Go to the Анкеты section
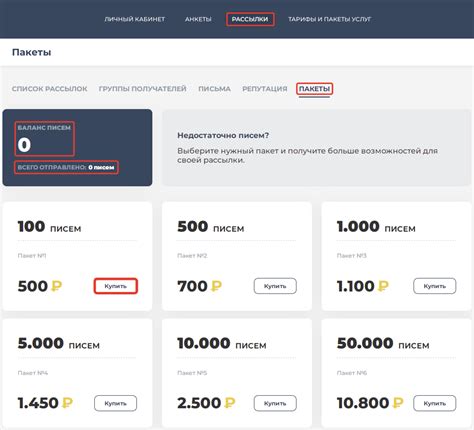 (198, 19)
